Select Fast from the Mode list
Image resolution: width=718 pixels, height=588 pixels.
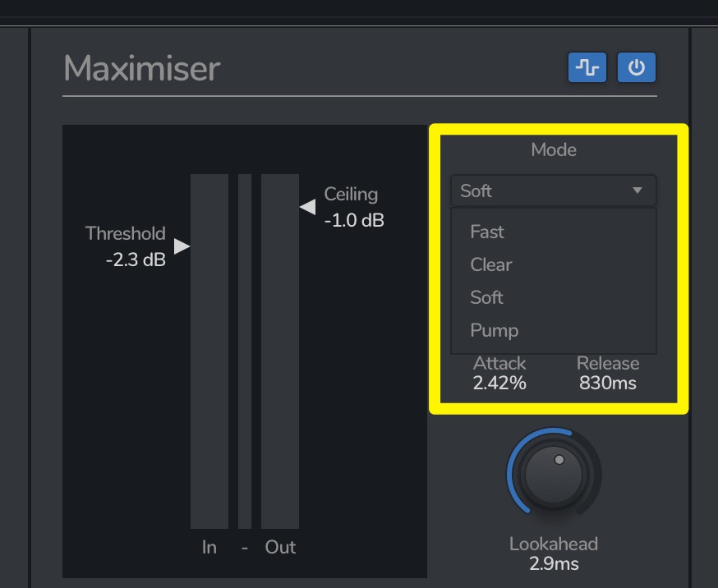487,232
